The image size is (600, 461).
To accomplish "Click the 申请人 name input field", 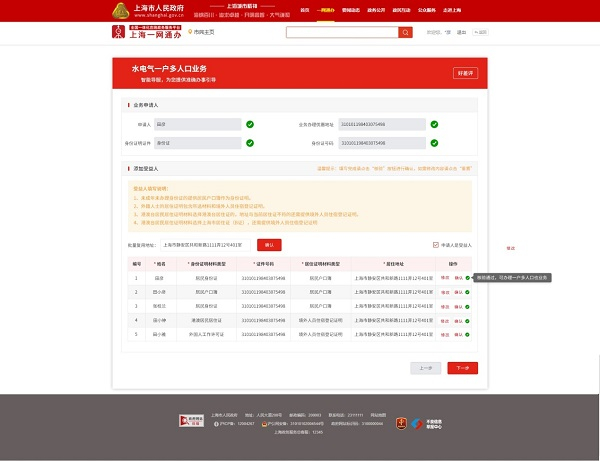I will [x=197, y=124].
